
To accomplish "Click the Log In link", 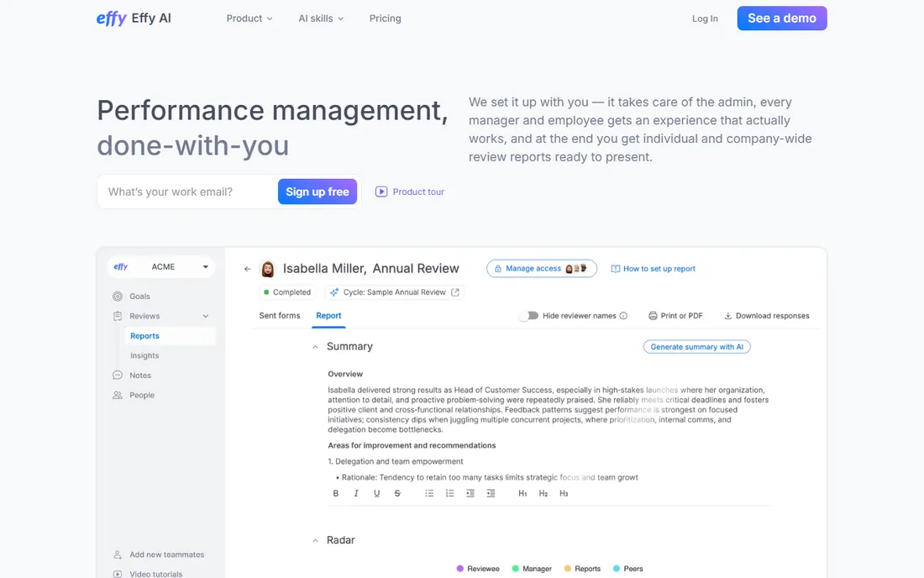I will tap(705, 18).
